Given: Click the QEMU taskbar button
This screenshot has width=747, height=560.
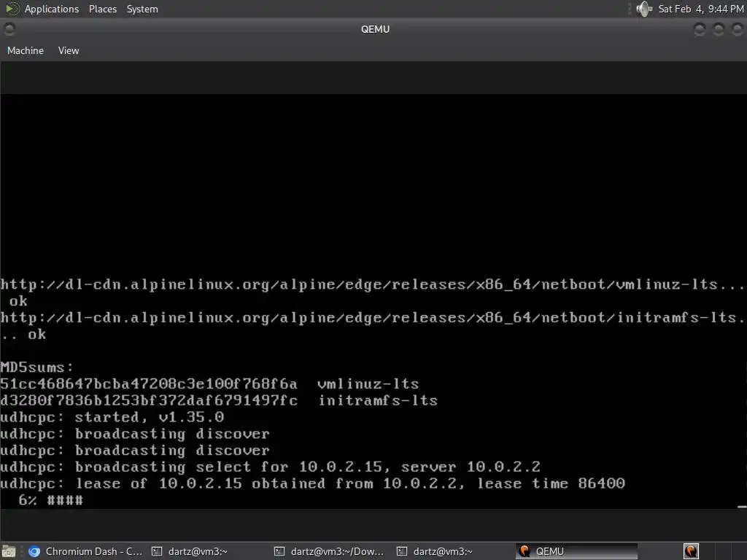Looking at the screenshot, I should click(576, 551).
